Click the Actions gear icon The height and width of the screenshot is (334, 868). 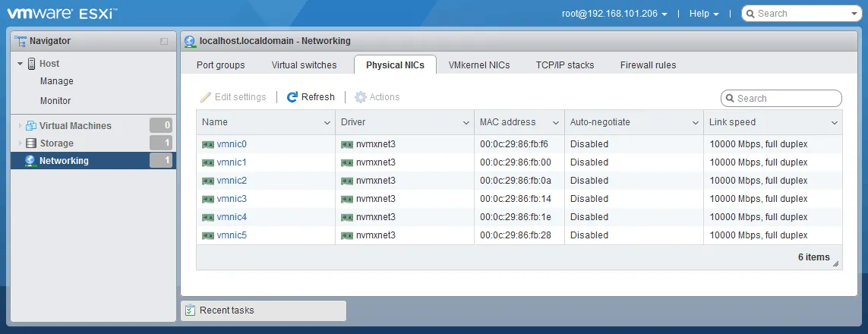point(361,97)
